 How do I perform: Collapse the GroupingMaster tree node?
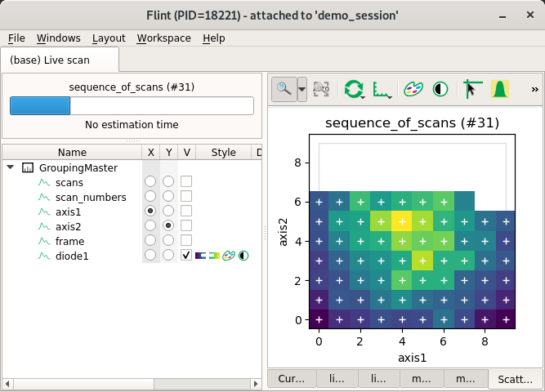(x=11, y=167)
